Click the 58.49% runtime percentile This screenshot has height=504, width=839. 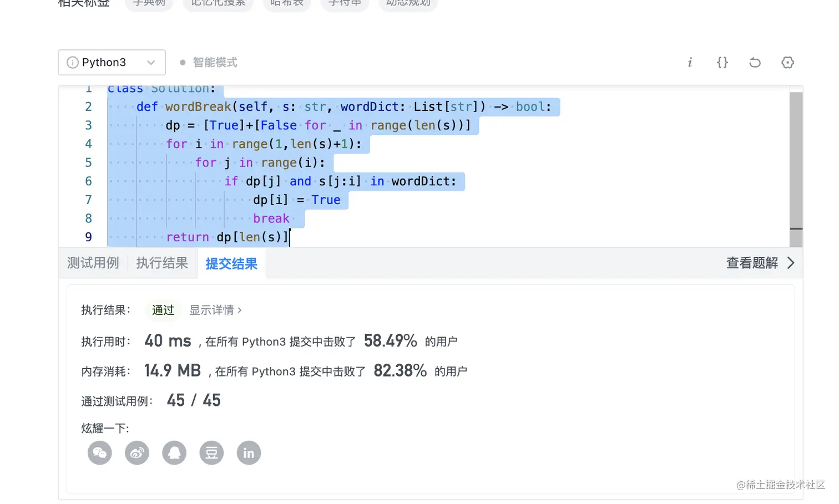click(391, 340)
